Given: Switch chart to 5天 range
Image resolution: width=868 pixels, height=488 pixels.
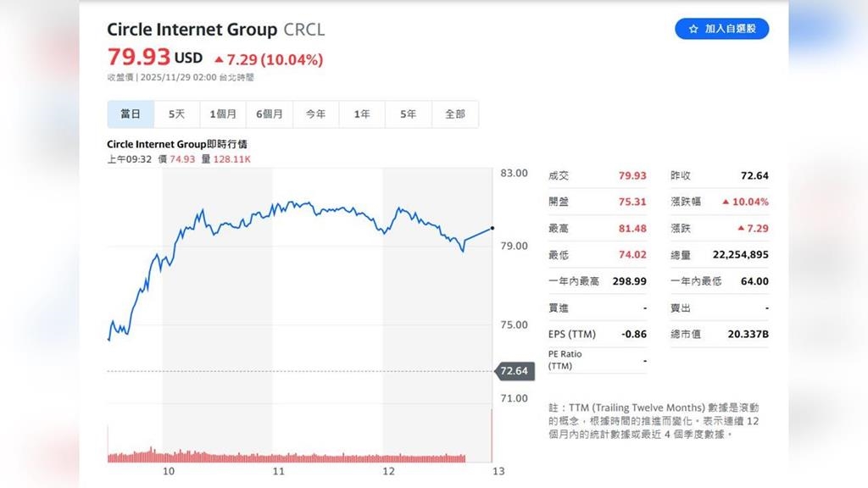Looking at the screenshot, I should tap(176, 114).
